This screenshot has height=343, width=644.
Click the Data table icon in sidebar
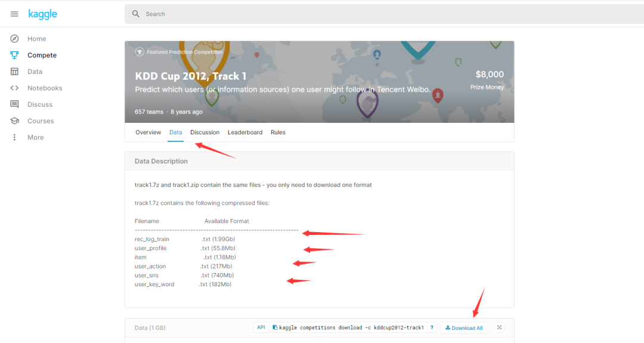pos(14,72)
